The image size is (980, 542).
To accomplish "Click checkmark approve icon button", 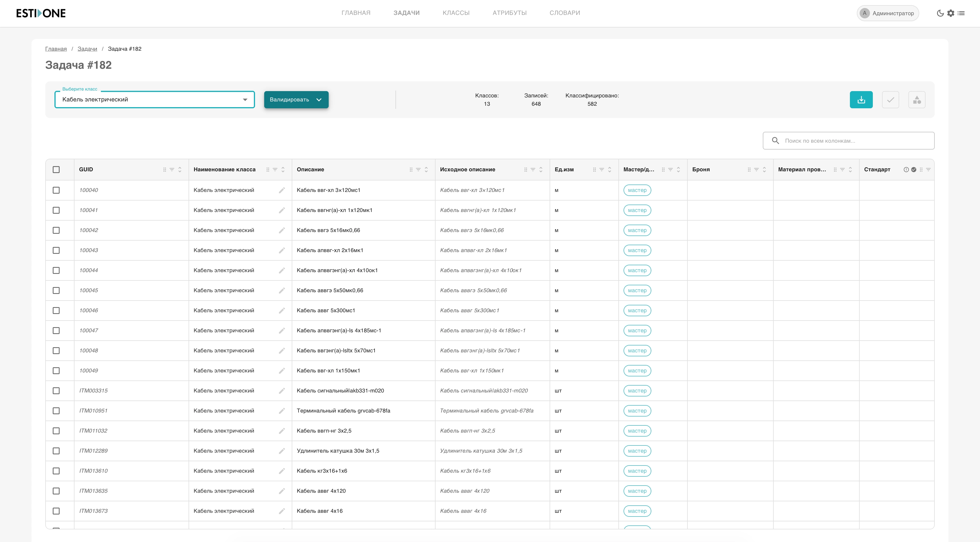I will 890,100.
